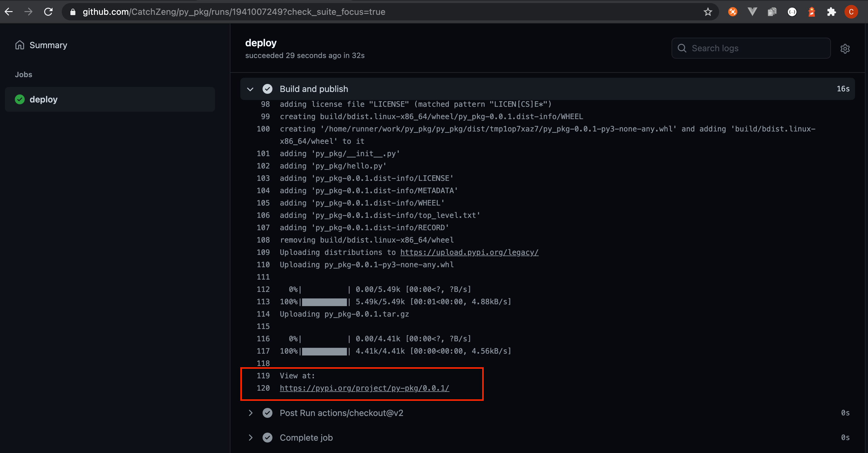The width and height of the screenshot is (868, 453).
Task: Bookmark this page with the star icon
Action: click(x=708, y=12)
